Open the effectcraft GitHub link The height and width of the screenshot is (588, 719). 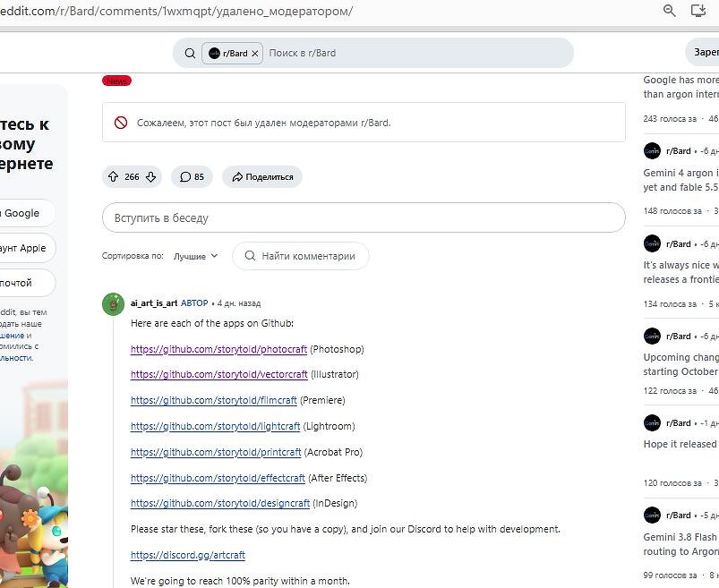coord(218,478)
